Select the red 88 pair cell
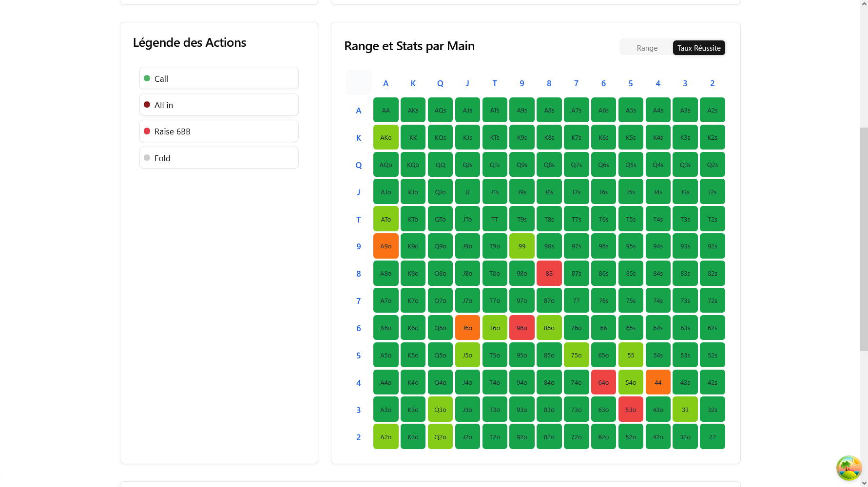868x487 pixels. coord(549,274)
